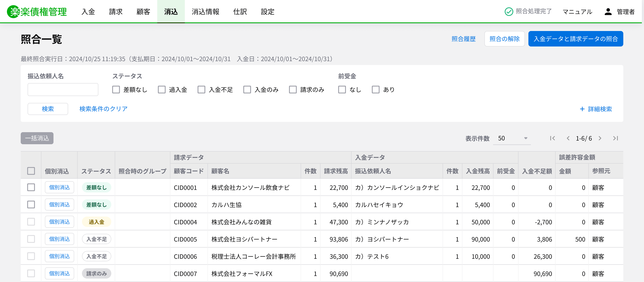
Task: Click 個別消込 for カルハ生協 row
Action: coord(59,205)
